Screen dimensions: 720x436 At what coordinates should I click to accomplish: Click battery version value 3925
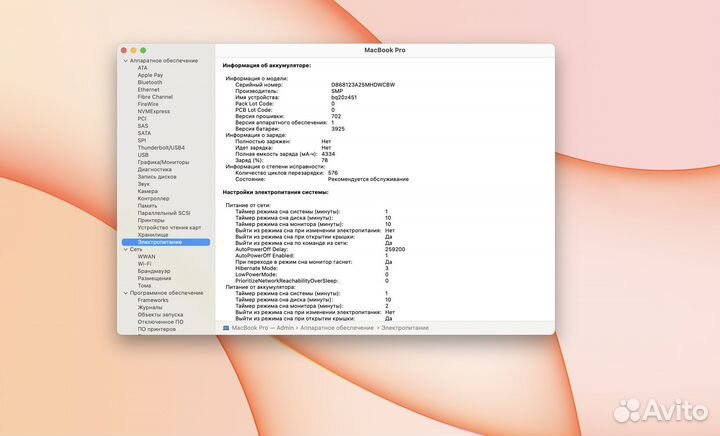point(338,129)
